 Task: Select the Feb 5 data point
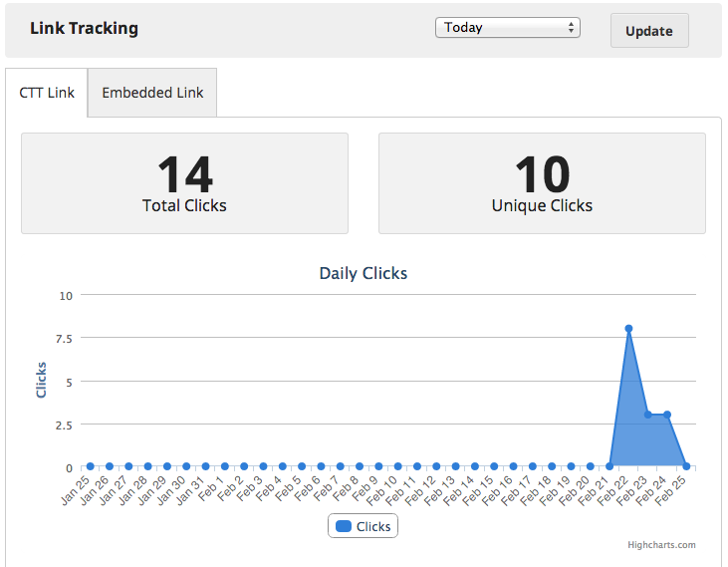tap(302, 466)
